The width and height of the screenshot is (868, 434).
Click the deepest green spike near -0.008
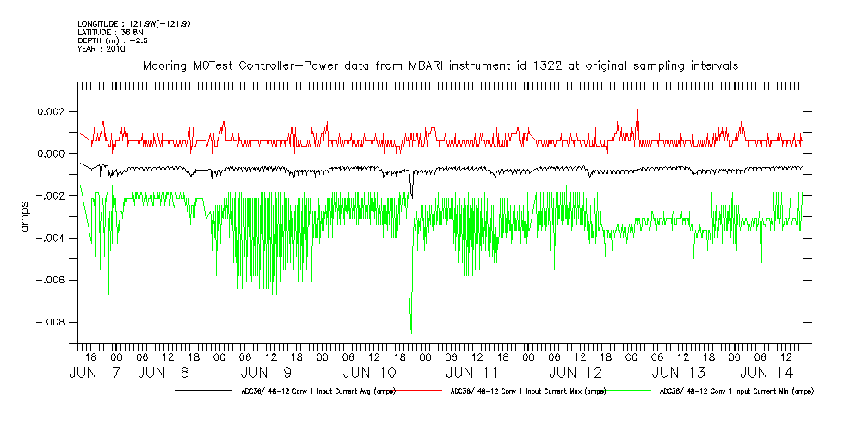(x=411, y=332)
